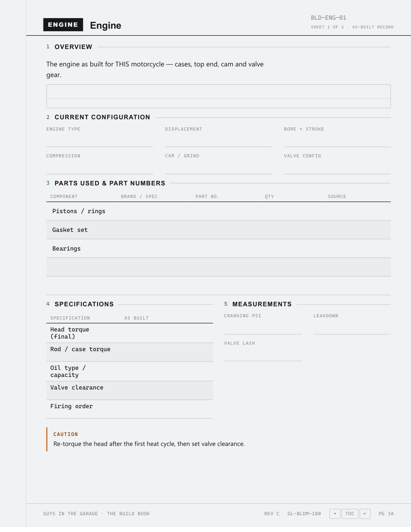Click the Leakdown measurement field
Image resolution: width=411 pixels, height=532 pixels.
352,328
